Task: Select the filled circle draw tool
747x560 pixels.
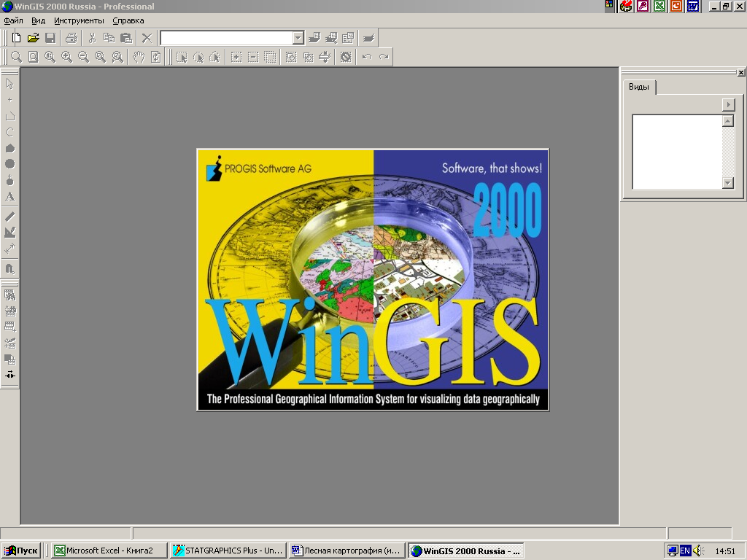Action: click(9, 164)
